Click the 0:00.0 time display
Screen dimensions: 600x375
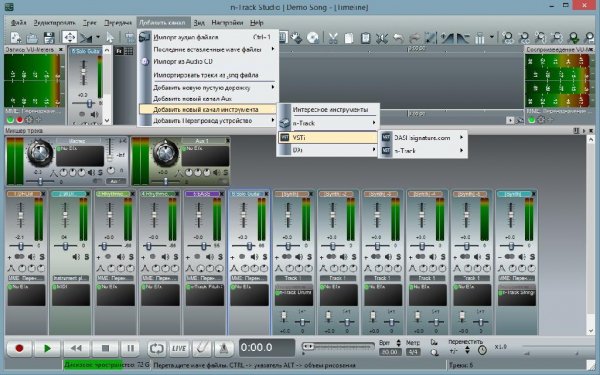[267, 348]
